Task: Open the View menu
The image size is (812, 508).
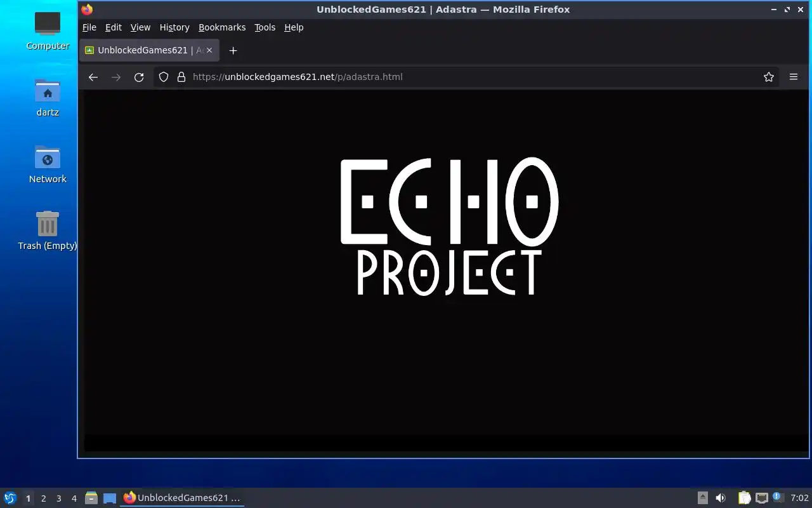Action: coord(140,27)
